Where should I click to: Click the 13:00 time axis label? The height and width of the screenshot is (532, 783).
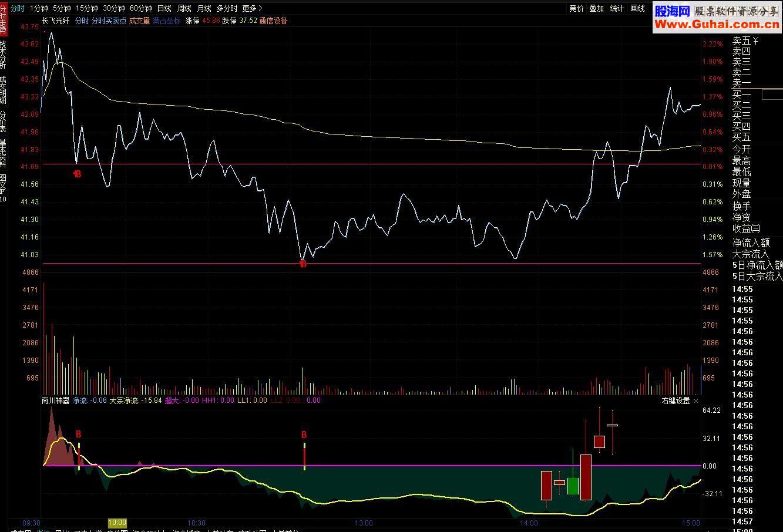(x=364, y=523)
